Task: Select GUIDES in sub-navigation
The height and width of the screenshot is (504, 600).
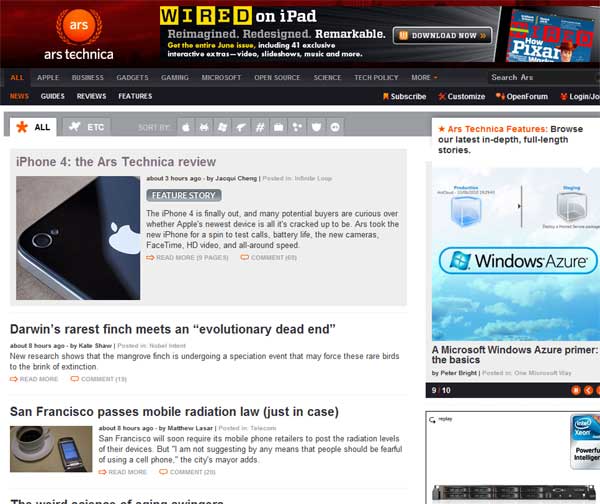Action: 53,96
